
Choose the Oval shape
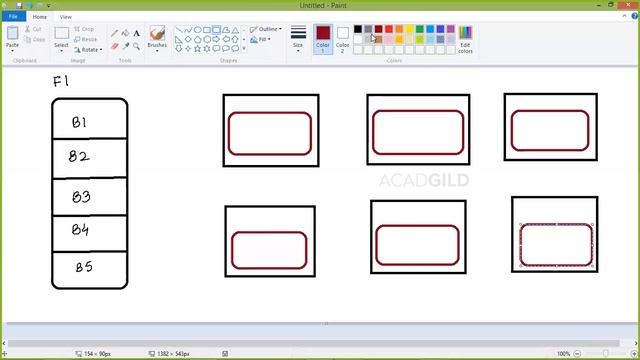point(198,30)
